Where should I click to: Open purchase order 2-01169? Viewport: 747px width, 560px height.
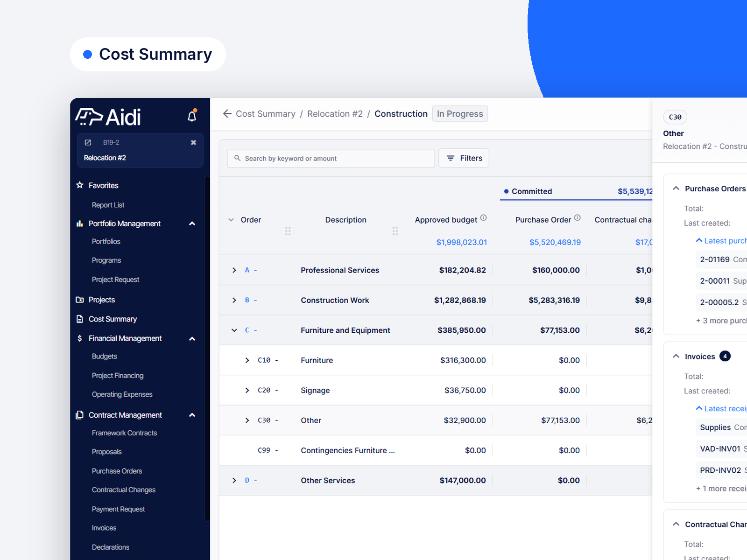[722, 259]
